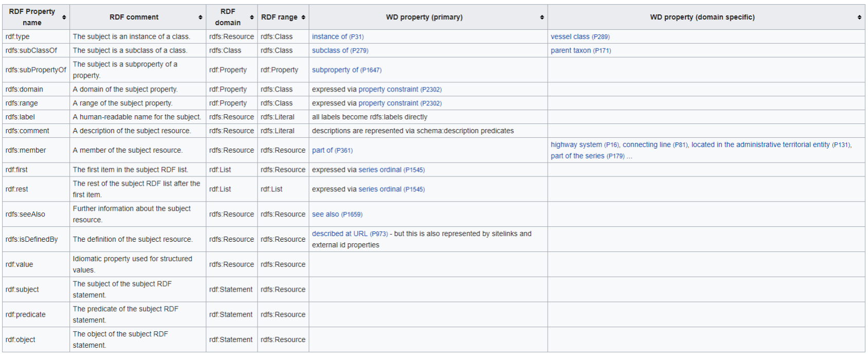
Task: Open vessel class (P289) link
Action: coord(580,37)
